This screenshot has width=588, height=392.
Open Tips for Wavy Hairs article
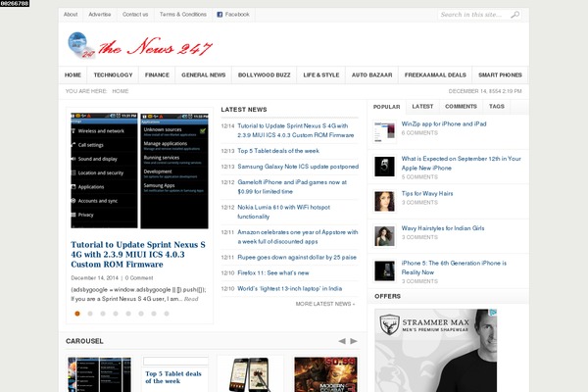427,194
